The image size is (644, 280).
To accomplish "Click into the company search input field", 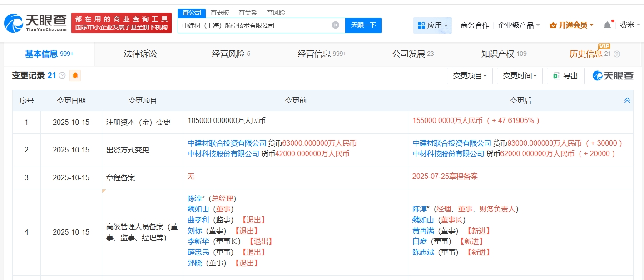I will click(254, 25).
